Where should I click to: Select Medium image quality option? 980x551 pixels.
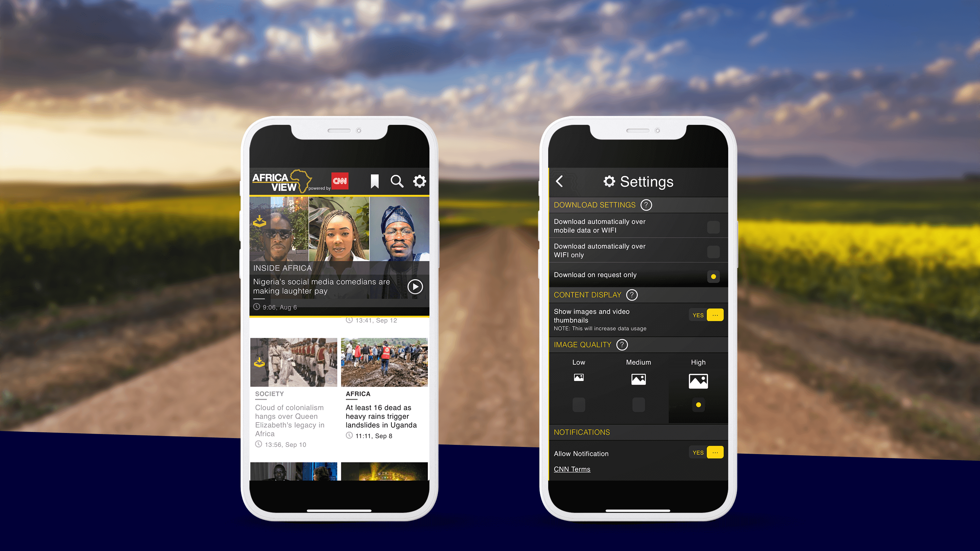click(x=637, y=404)
